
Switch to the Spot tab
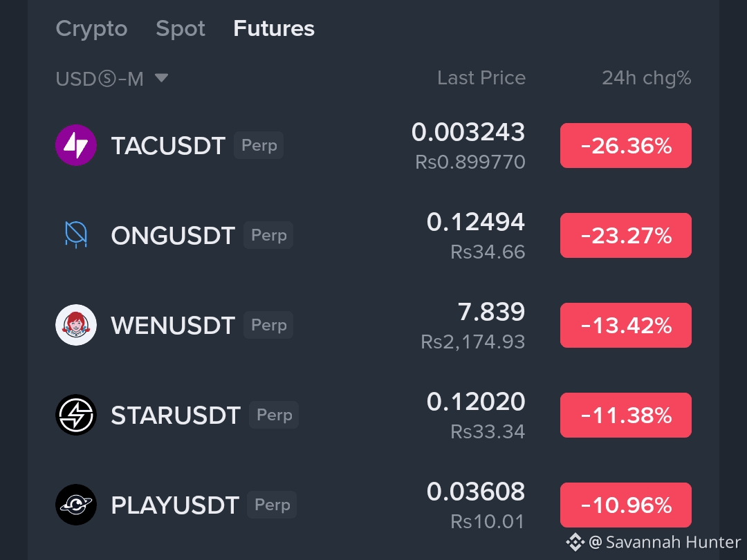pyautogui.click(x=181, y=28)
